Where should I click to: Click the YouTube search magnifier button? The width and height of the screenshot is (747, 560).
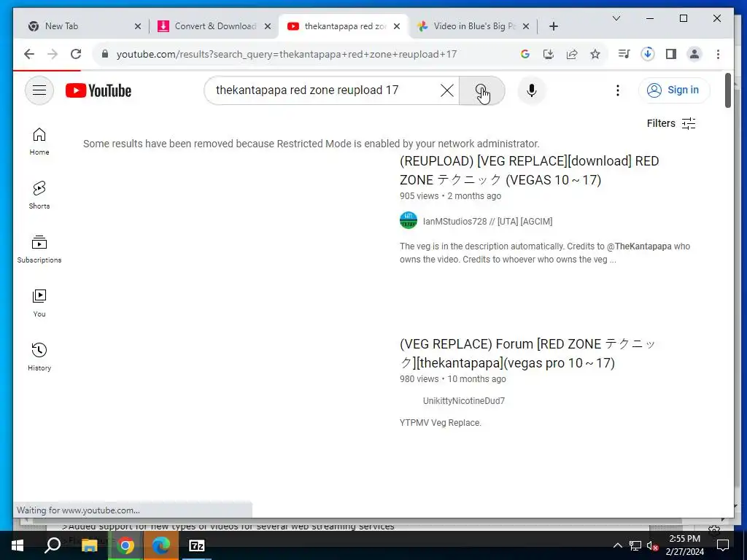(x=481, y=90)
